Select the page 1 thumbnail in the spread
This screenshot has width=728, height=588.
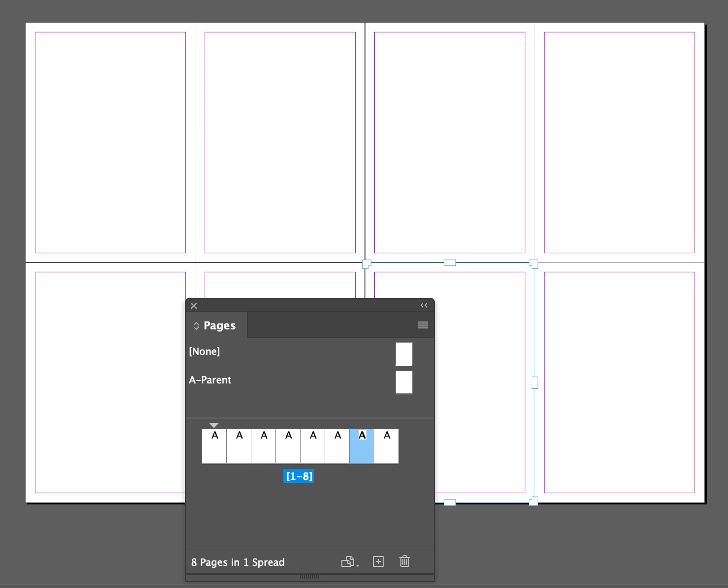[x=214, y=446]
